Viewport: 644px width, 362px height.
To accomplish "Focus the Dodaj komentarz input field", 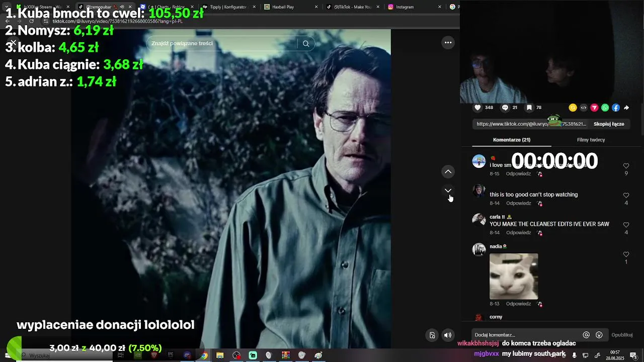I will tap(526, 335).
